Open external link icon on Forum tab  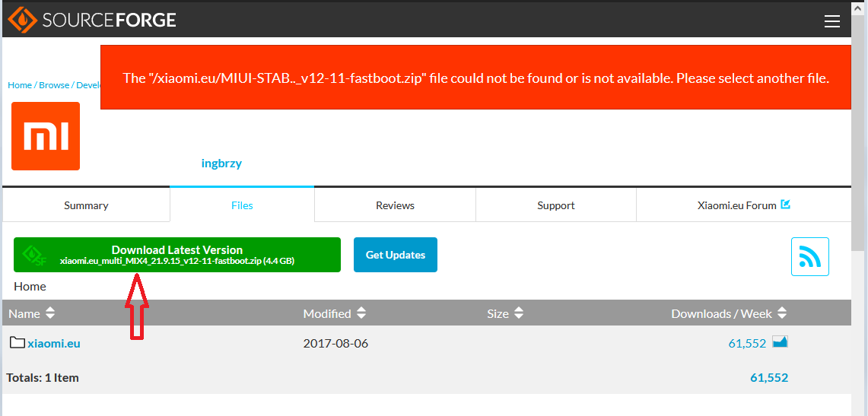(785, 204)
